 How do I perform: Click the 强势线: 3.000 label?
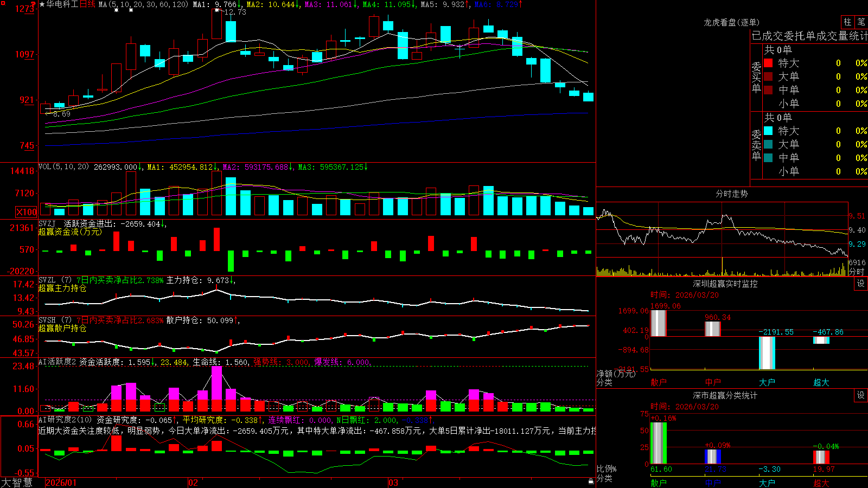point(281,362)
